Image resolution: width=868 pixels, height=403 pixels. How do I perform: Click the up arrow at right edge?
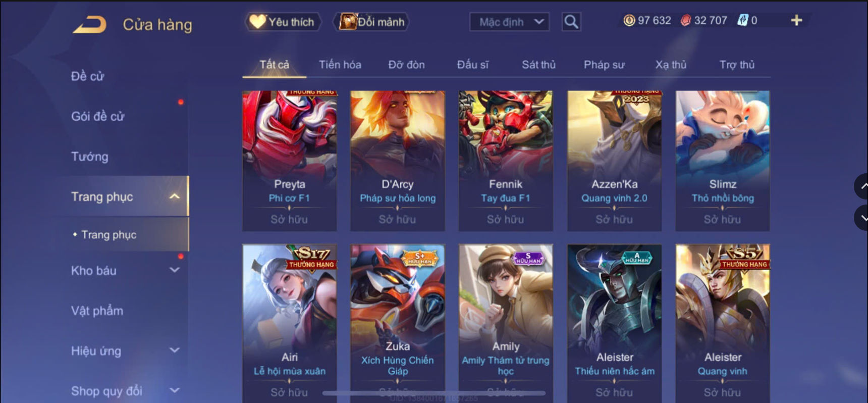[862, 186]
